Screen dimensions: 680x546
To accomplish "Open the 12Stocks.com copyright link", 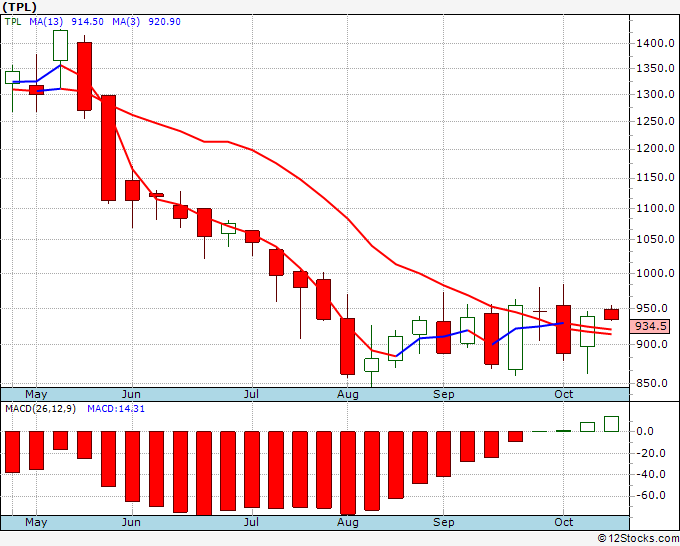I will tap(638, 538).
